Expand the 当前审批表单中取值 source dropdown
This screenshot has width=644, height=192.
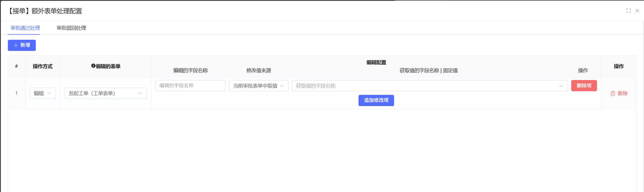(258, 86)
